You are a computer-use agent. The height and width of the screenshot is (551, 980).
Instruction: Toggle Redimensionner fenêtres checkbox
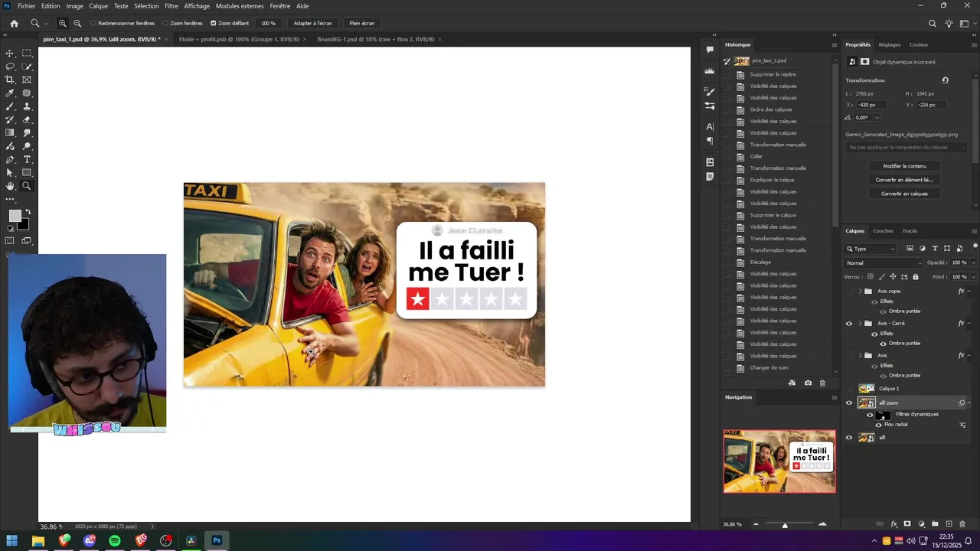pos(93,24)
